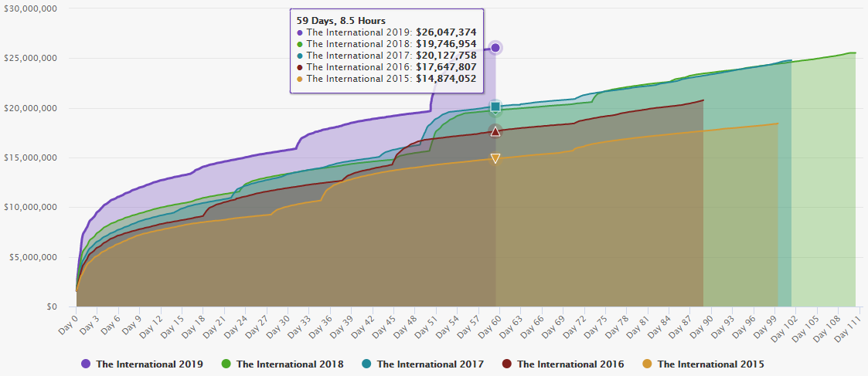Click the dark red triangle 2016 marker
This screenshot has height=376, width=868.
coord(495,130)
